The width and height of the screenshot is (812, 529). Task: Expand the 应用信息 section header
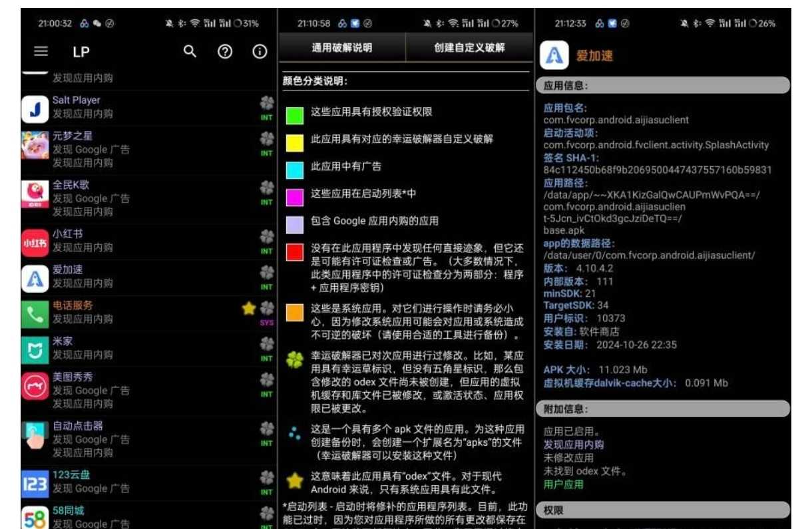[x=662, y=86]
